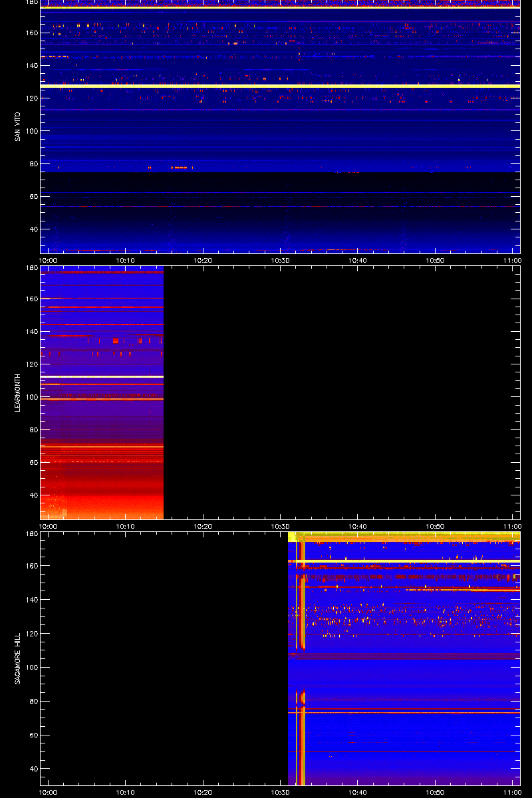
Task: Pick the 10:30 tick under Learmonth panel
Action: click(280, 526)
